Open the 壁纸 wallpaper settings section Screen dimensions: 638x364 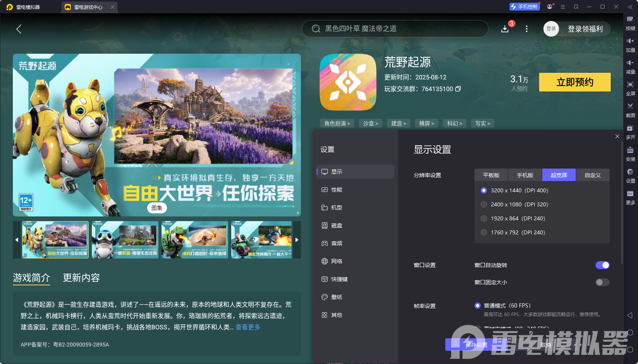[337, 297]
